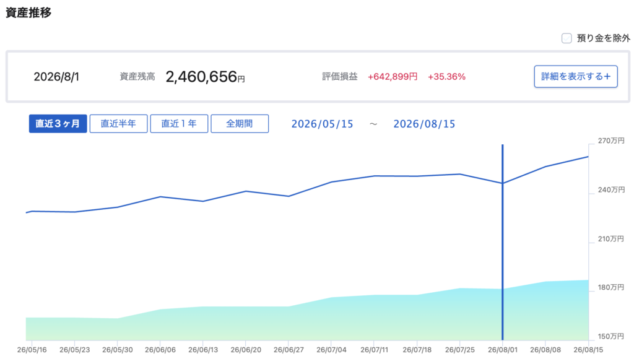This screenshot has width=634, height=364.
Task: Click the 26/06/20 x-axis date label
Action: click(x=246, y=350)
